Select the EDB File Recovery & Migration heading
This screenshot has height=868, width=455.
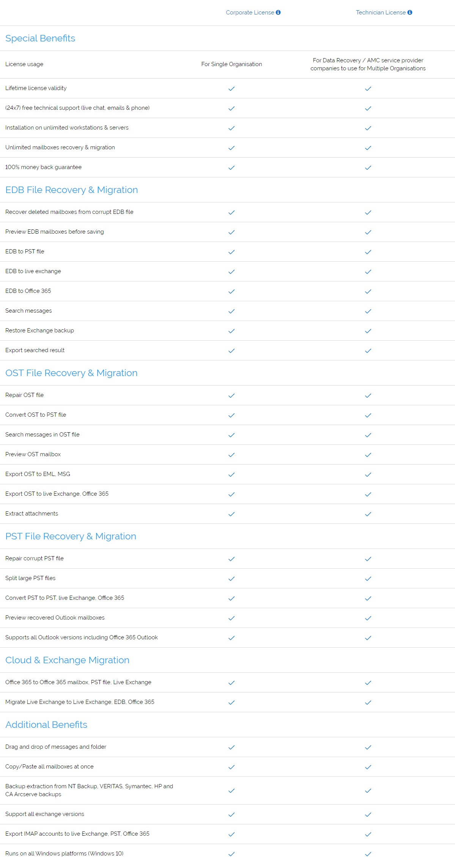click(x=71, y=190)
